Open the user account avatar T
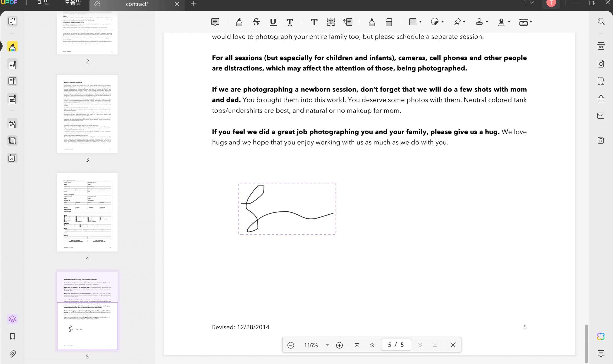Viewport: 613px width, 364px height. point(551,3)
